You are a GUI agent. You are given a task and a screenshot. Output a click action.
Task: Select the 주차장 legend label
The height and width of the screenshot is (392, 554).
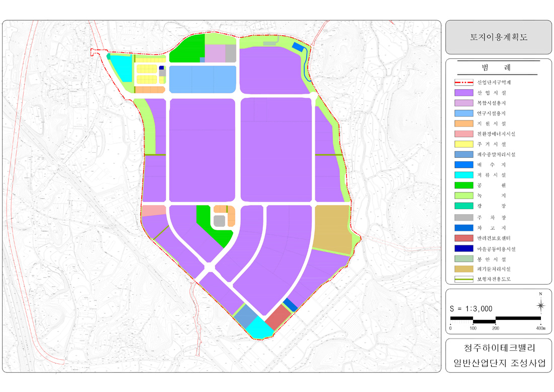point(492,218)
